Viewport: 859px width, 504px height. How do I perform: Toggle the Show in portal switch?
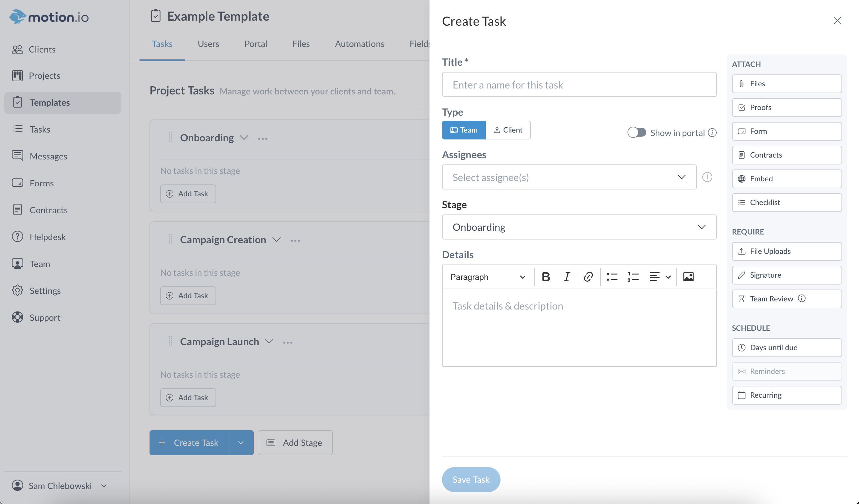[636, 133]
